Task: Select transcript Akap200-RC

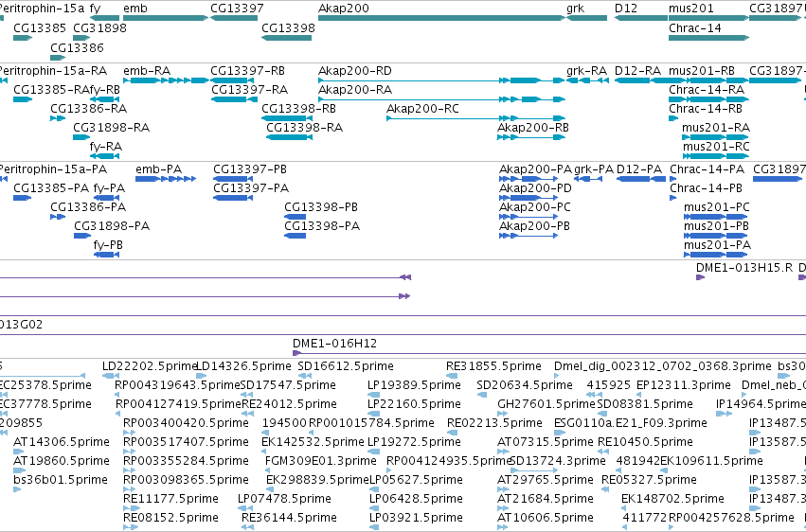Action: (476, 118)
